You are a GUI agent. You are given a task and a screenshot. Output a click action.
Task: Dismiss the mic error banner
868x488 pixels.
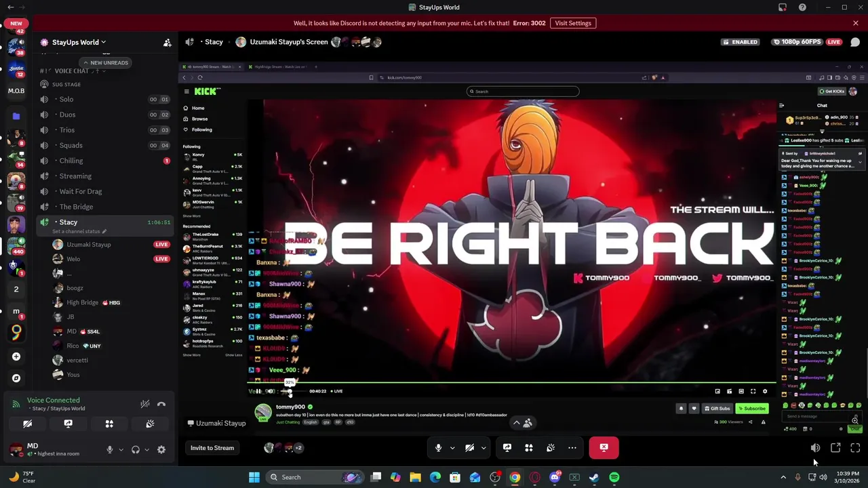click(856, 23)
